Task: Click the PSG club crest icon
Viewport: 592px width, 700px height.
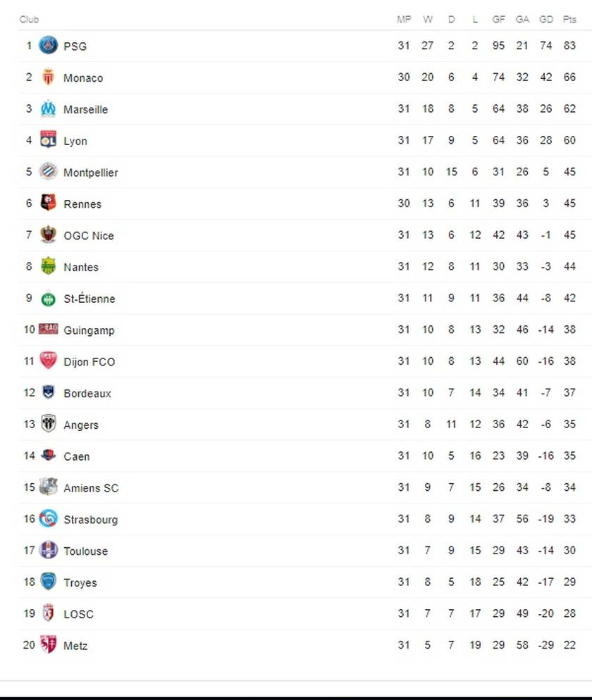Action: pos(48,46)
